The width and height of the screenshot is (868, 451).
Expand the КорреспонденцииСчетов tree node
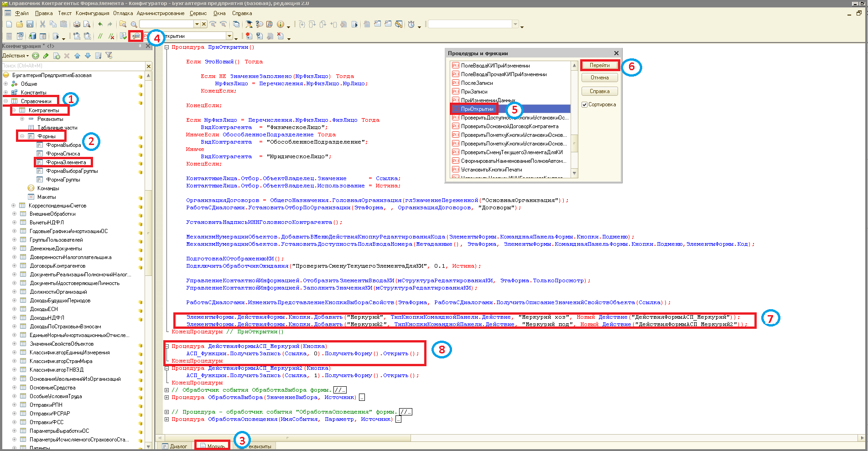tap(14, 206)
